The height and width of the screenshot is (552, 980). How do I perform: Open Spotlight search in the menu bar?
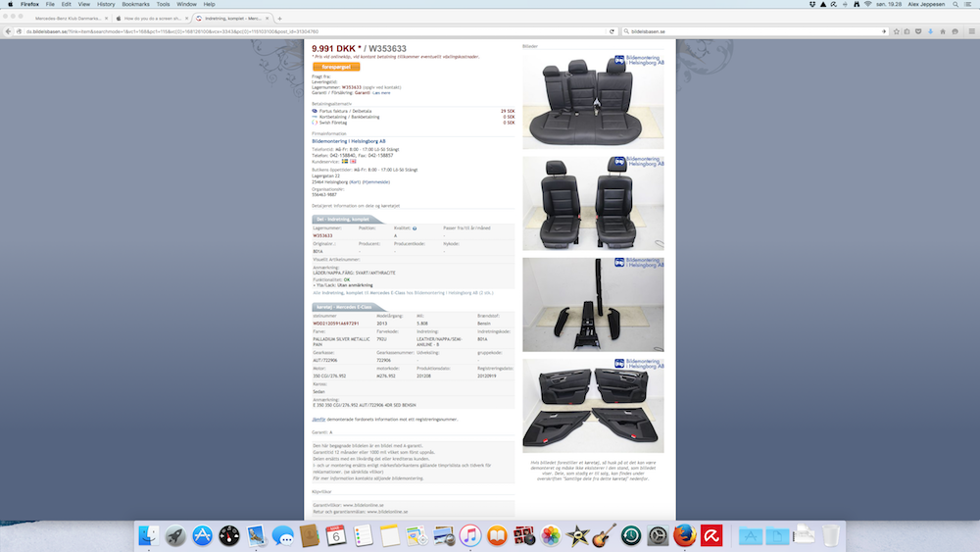[x=955, y=4]
